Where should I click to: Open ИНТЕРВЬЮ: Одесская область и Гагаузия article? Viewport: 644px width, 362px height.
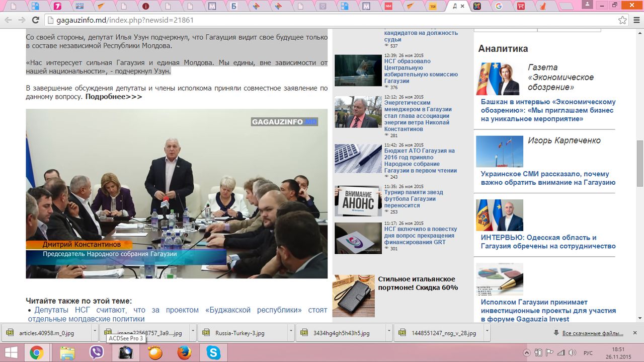tap(548, 242)
